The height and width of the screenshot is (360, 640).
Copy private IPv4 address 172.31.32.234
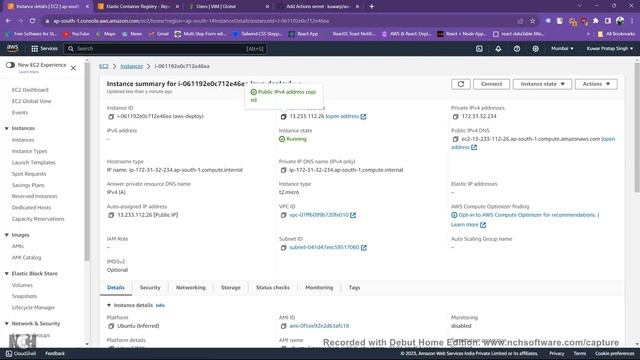point(456,117)
